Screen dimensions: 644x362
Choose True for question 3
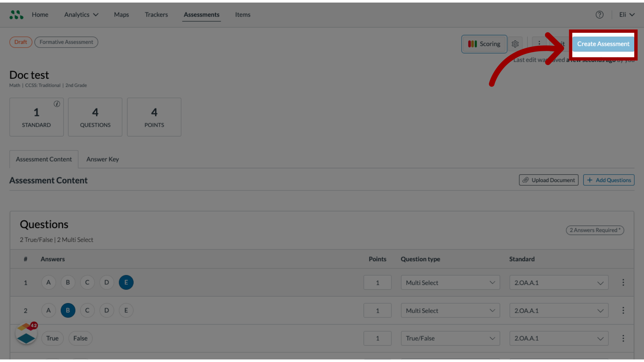pos(52,338)
